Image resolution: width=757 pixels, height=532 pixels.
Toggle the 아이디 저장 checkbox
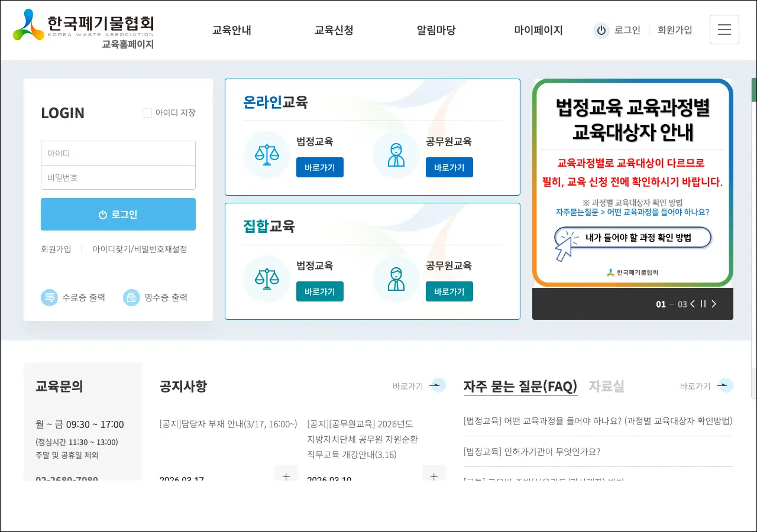(x=147, y=113)
